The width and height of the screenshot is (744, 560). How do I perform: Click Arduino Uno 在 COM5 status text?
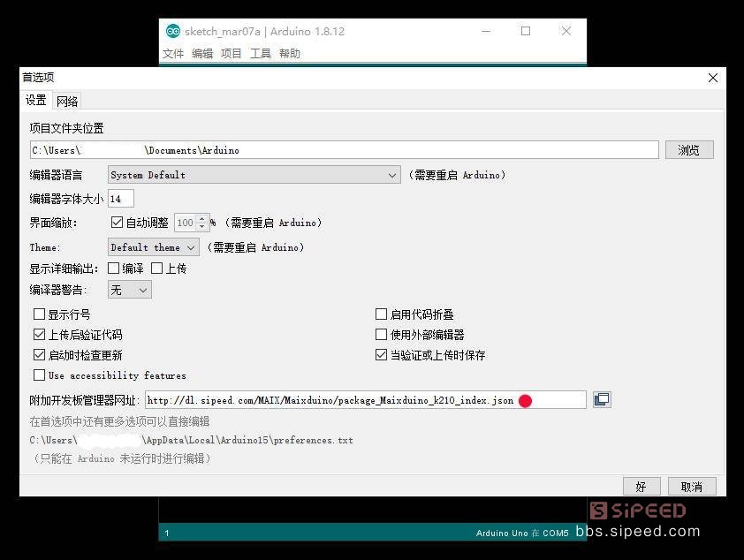coord(522,533)
